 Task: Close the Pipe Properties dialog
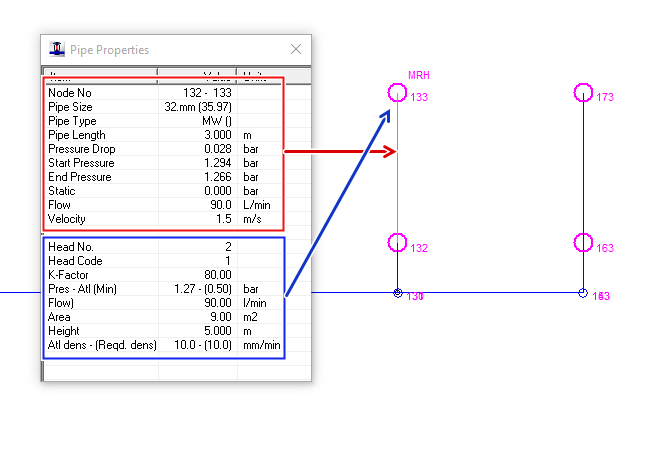[x=295, y=49]
